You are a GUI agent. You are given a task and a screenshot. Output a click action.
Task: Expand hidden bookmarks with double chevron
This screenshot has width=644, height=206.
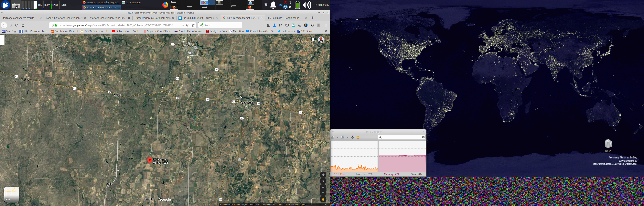[326, 31]
